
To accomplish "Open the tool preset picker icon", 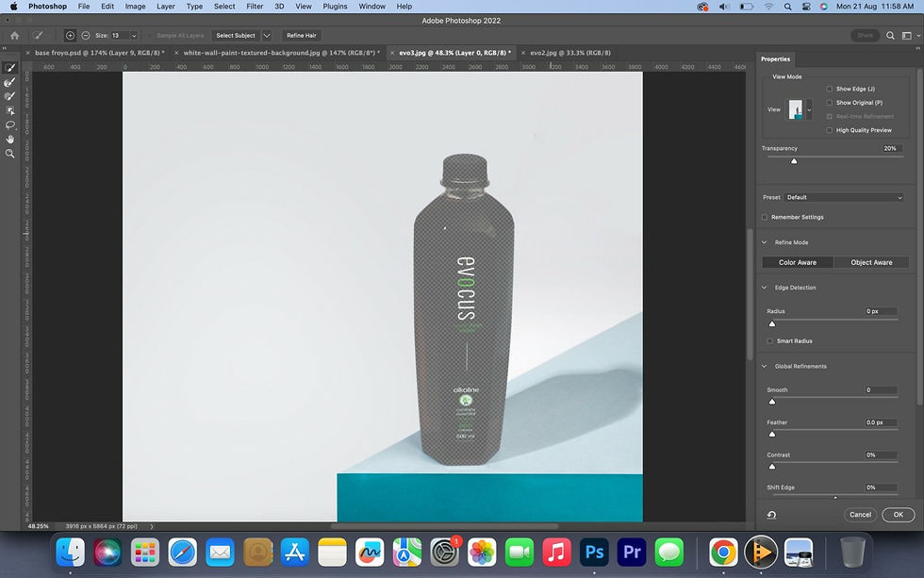I will pyautogui.click(x=38, y=35).
